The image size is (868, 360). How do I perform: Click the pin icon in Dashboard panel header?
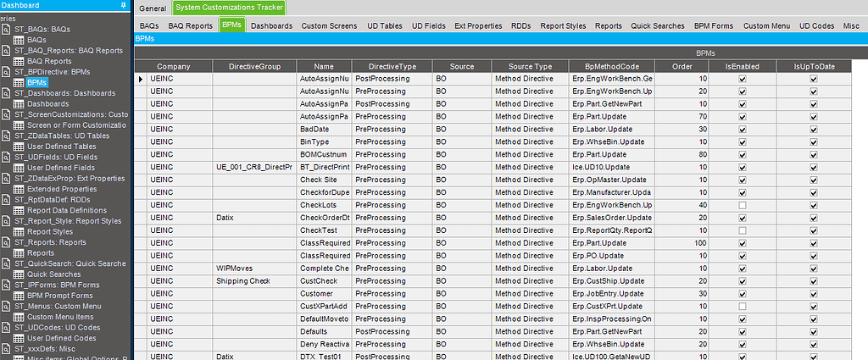(124, 5)
